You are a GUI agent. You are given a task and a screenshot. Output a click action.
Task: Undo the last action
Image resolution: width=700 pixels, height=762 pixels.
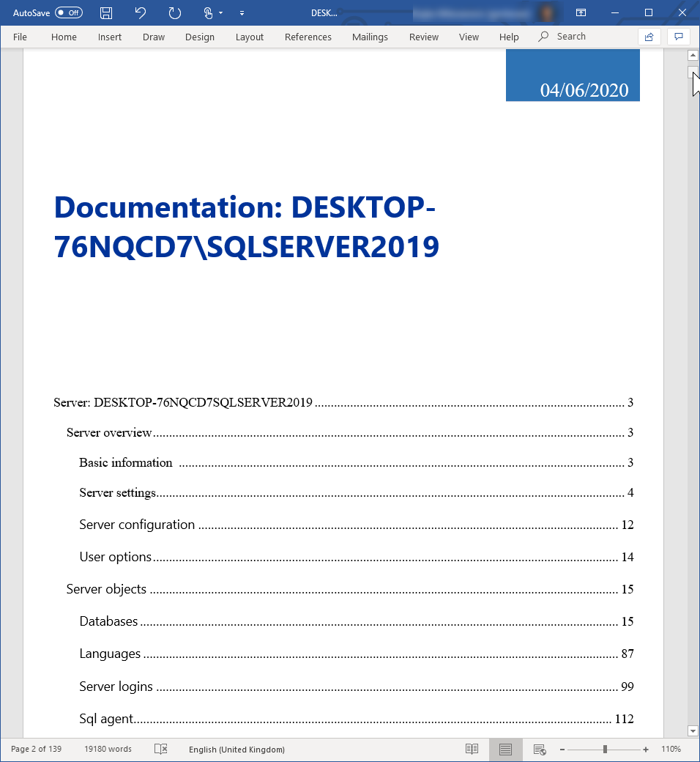(141, 13)
